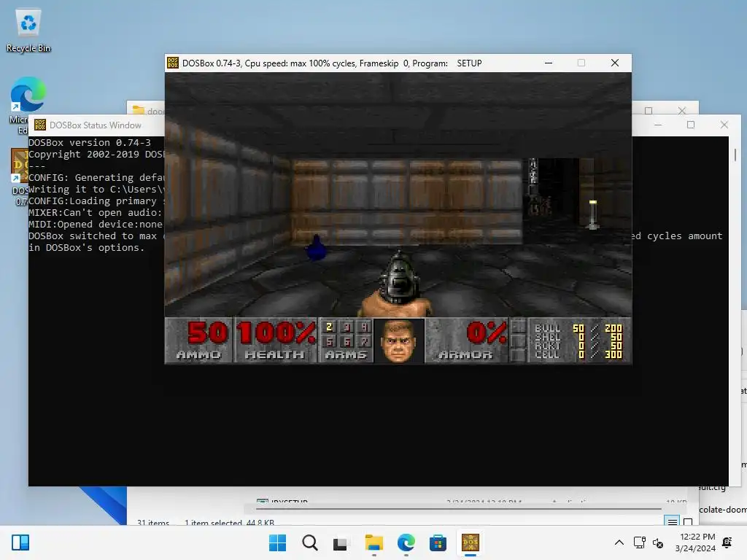
Task: Click the Doom marine face in the status bar
Action: (399, 341)
